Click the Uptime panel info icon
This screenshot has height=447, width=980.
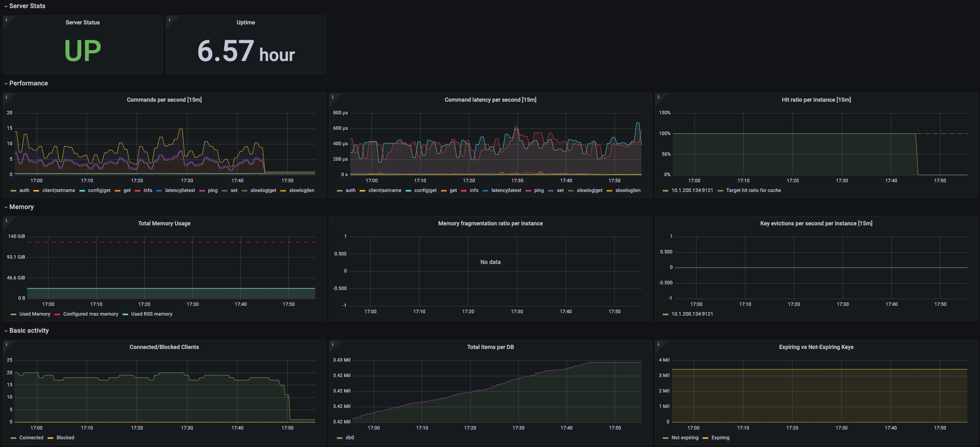[169, 20]
